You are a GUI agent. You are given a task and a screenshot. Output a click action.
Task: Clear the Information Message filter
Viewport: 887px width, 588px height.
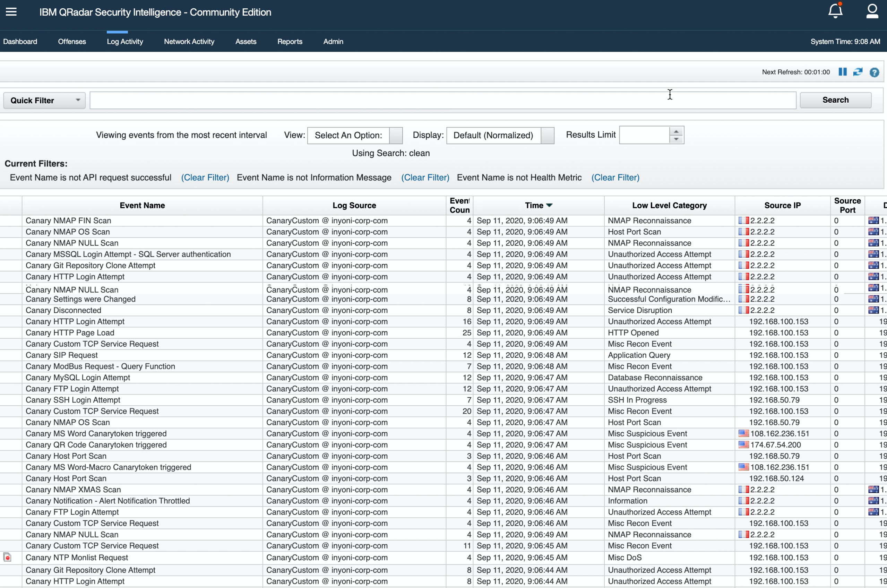(425, 178)
